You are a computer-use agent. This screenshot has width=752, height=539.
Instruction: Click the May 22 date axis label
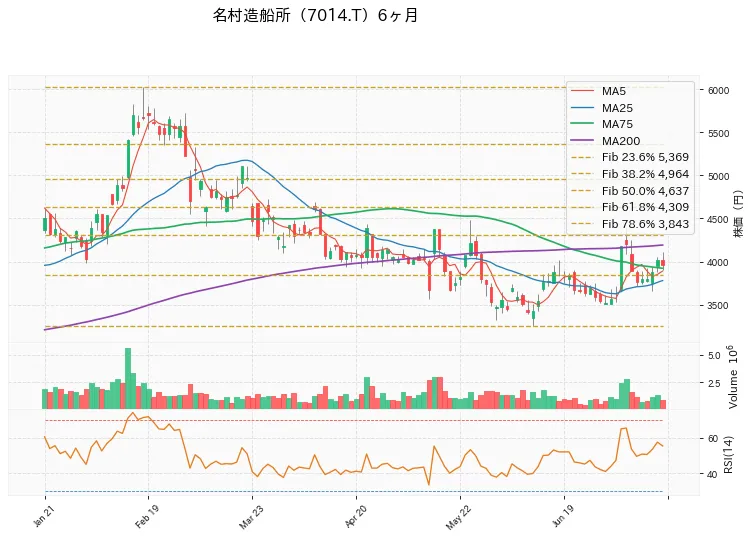pyautogui.click(x=458, y=517)
